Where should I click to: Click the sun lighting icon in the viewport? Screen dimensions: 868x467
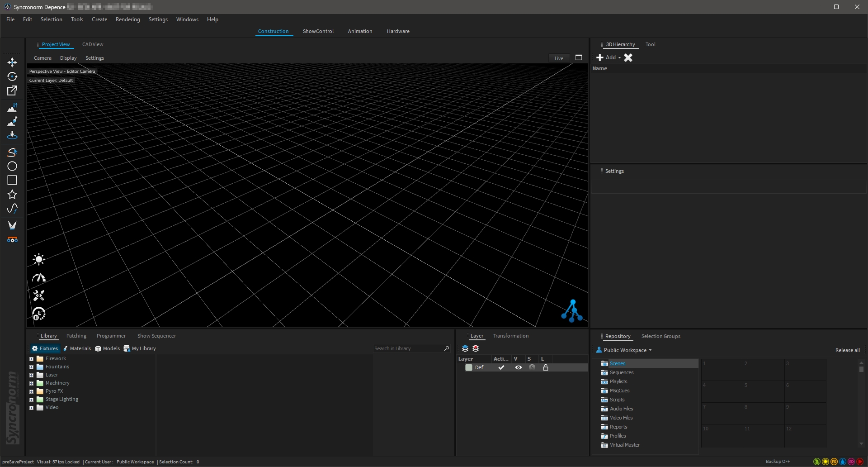tap(39, 259)
